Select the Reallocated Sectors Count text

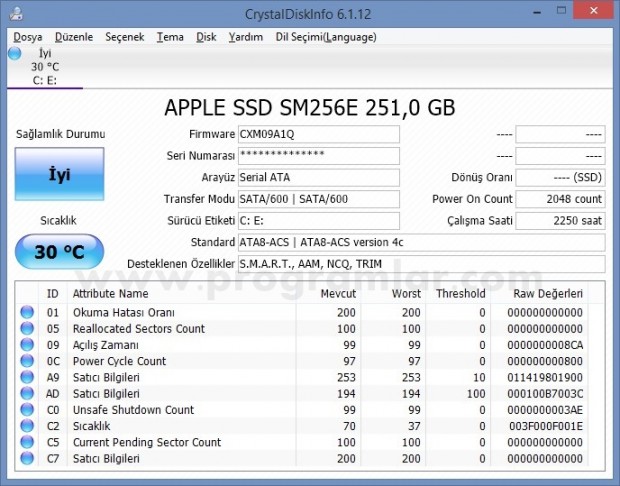[x=139, y=329]
